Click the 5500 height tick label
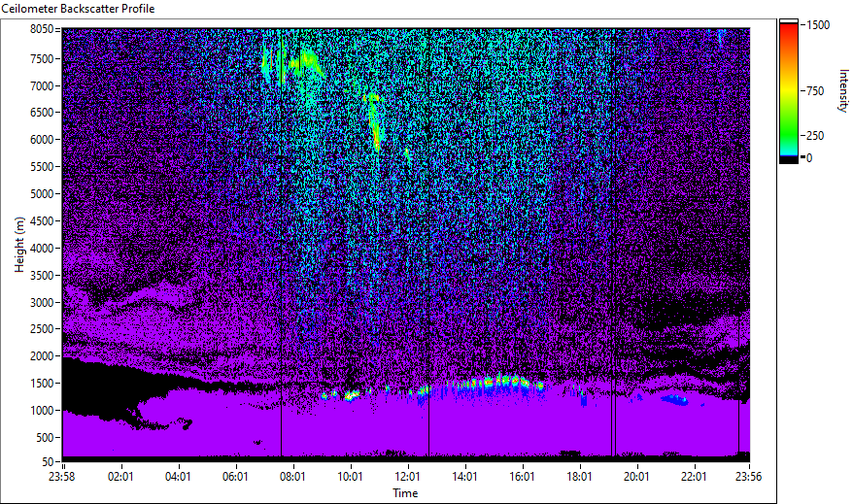 (42, 167)
